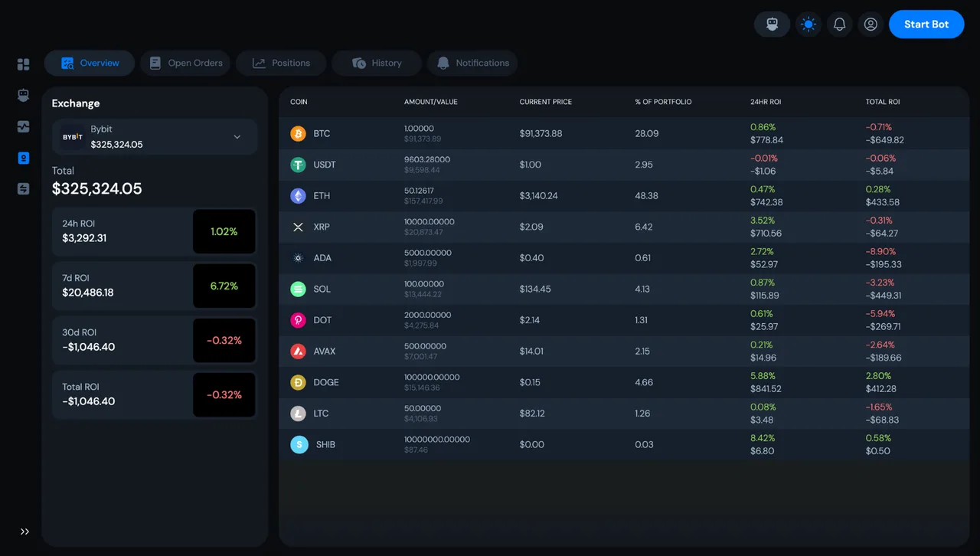
Task: Click the 24h ROI 1.02% badge
Action: (224, 231)
